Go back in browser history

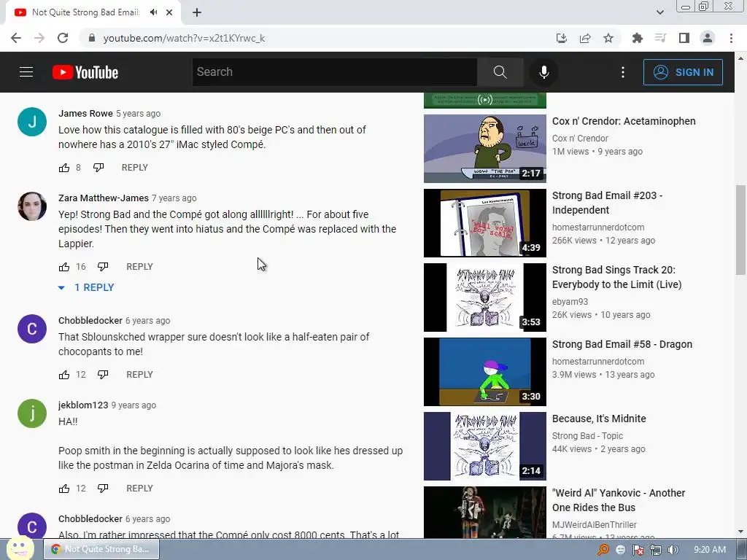(16, 38)
